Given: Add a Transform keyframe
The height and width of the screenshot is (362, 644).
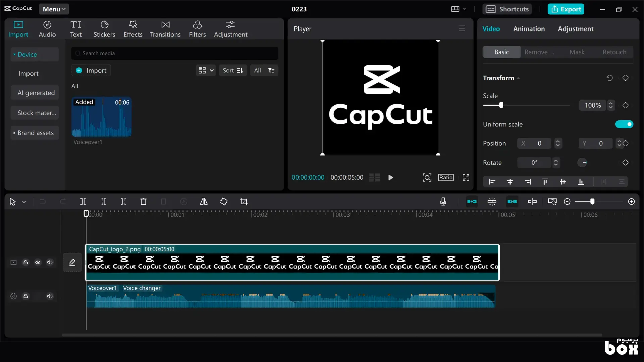Looking at the screenshot, I should pyautogui.click(x=625, y=78).
